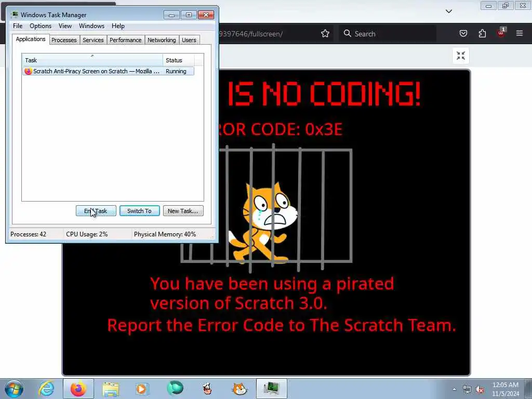
Task: Open the Save to Pocket icon in Firefox
Action: (463, 33)
